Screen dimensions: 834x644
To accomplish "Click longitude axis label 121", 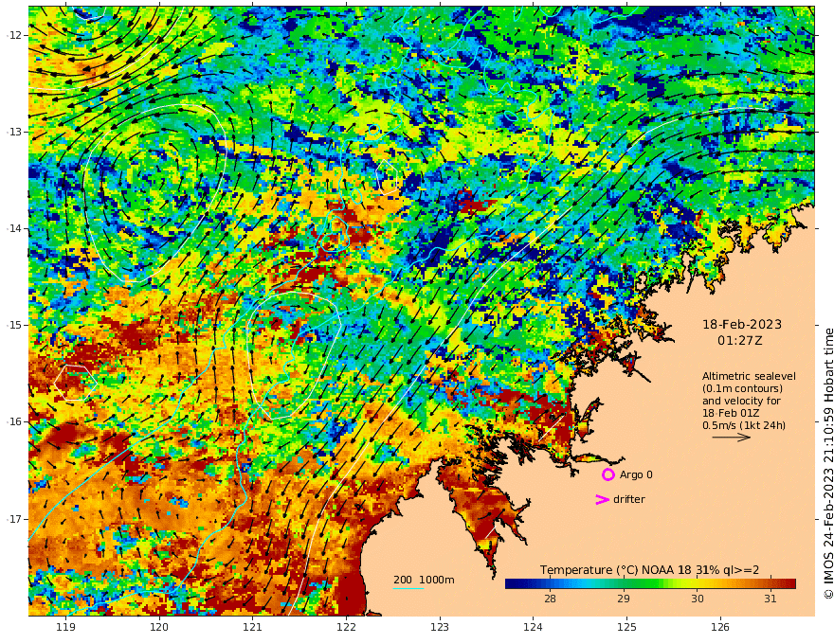I will pyautogui.click(x=253, y=628).
